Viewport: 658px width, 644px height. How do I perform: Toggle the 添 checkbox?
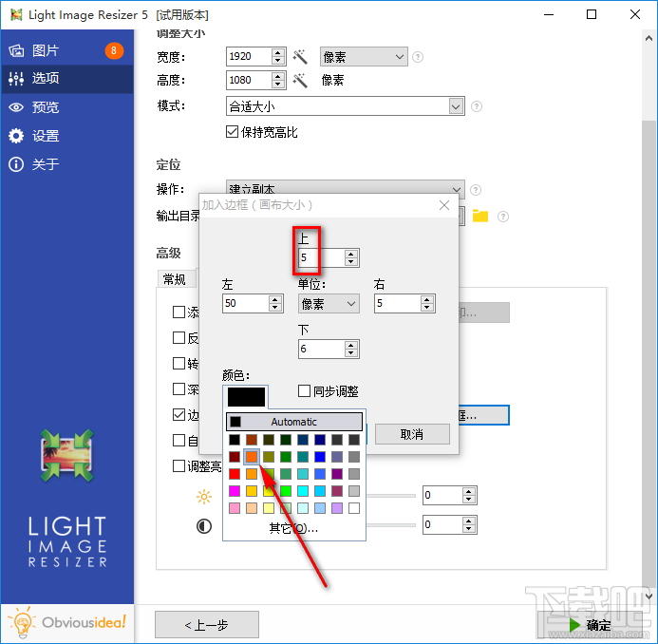(179, 312)
